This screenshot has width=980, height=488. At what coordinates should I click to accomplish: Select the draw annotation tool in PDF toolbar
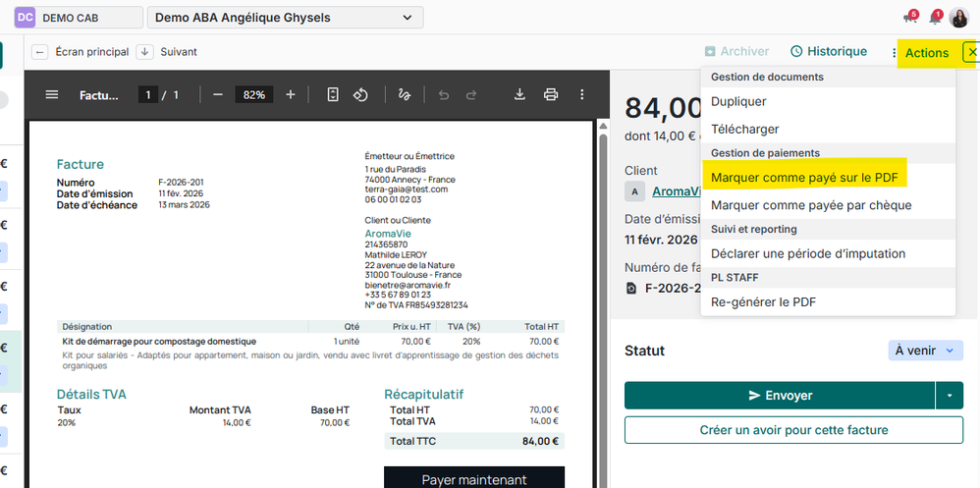[404, 95]
